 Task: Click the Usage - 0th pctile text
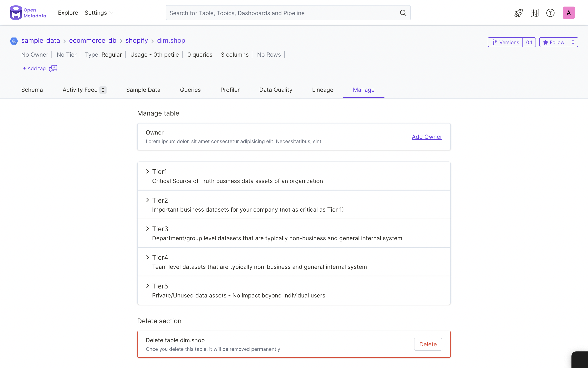(x=155, y=55)
